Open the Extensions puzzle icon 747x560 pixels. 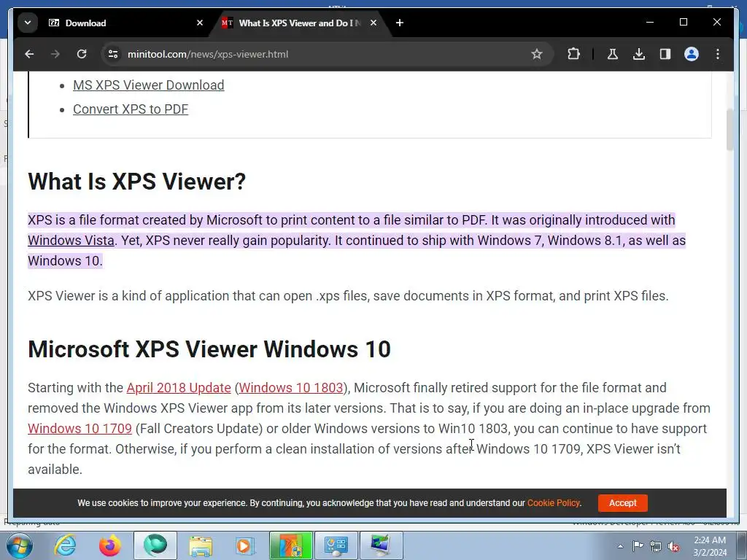tap(573, 54)
